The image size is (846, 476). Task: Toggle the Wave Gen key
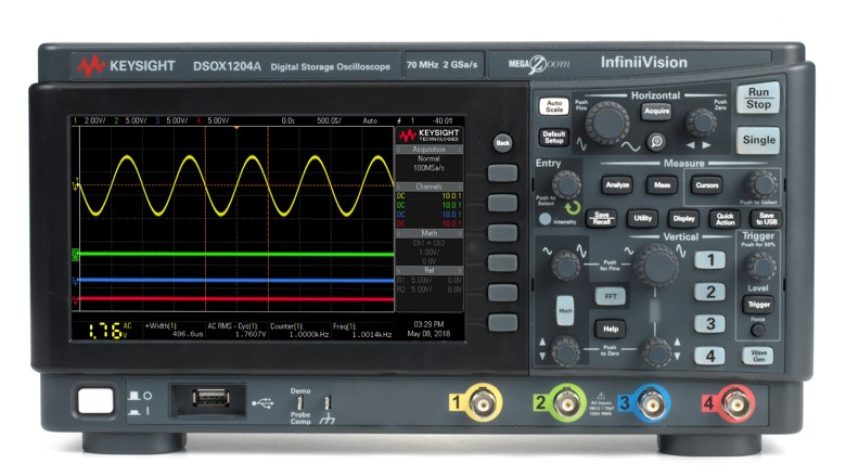[x=758, y=356]
